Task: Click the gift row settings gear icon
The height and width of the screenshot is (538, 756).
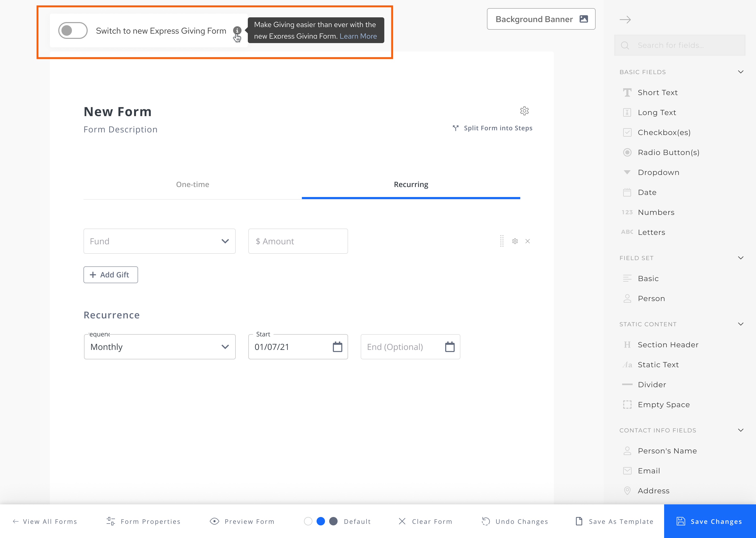Action: [x=515, y=241]
